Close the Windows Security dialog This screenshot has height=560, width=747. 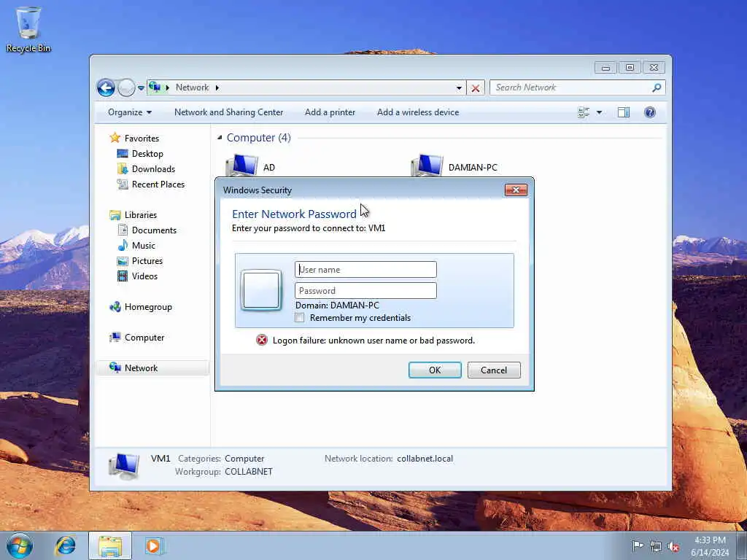516,190
